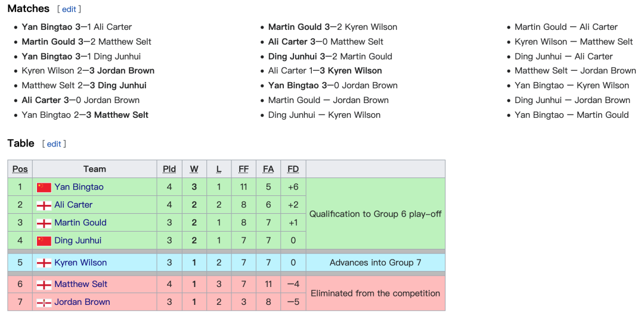The image size is (644, 315).
Task: Go to Kyren Wilson's page link
Action: (x=80, y=263)
